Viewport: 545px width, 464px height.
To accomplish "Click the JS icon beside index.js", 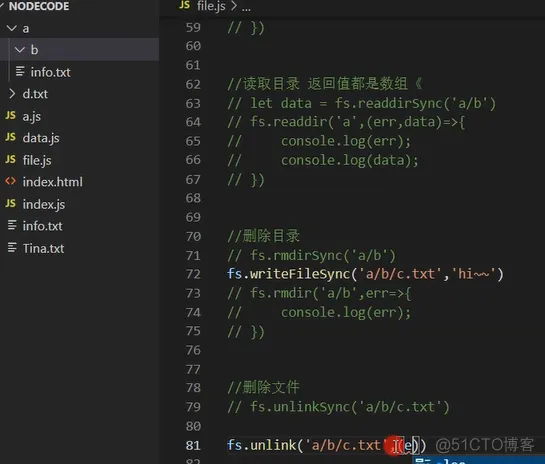I will (x=10, y=203).
